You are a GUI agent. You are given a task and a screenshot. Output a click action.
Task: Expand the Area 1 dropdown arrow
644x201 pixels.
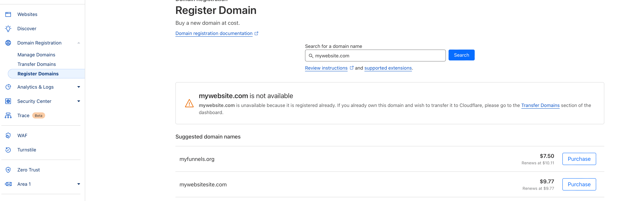(x=79, y=184)
